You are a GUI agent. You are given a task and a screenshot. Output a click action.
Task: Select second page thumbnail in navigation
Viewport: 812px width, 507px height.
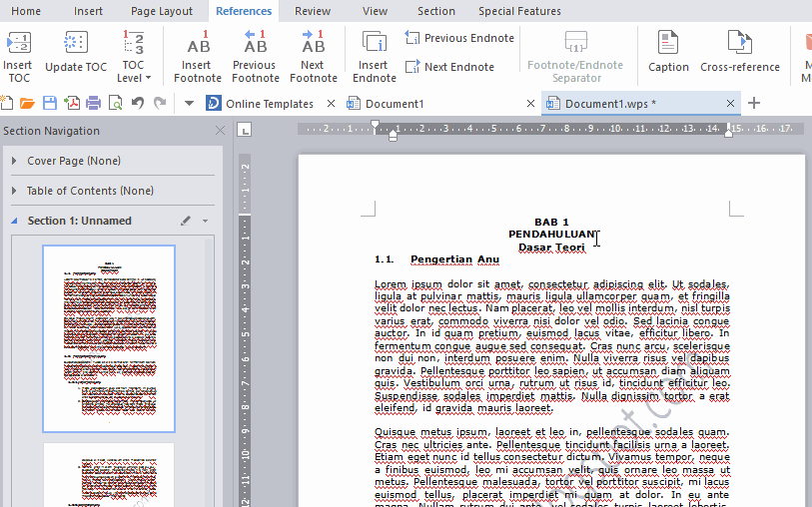point(109,474)
